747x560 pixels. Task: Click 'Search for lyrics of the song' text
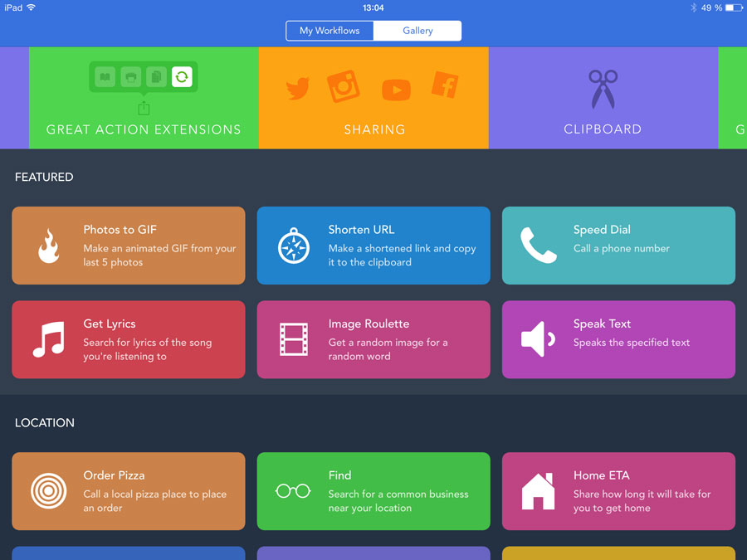tap(147, 343)
